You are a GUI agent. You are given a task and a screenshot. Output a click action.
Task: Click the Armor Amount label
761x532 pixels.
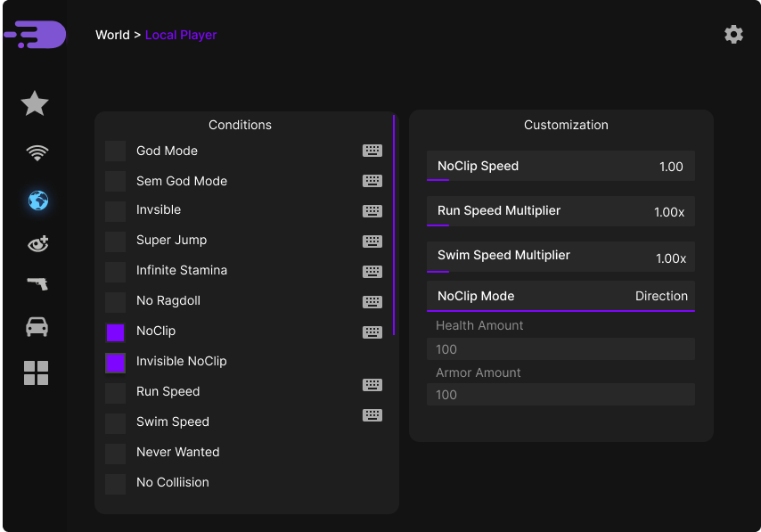tap(478, 372)
